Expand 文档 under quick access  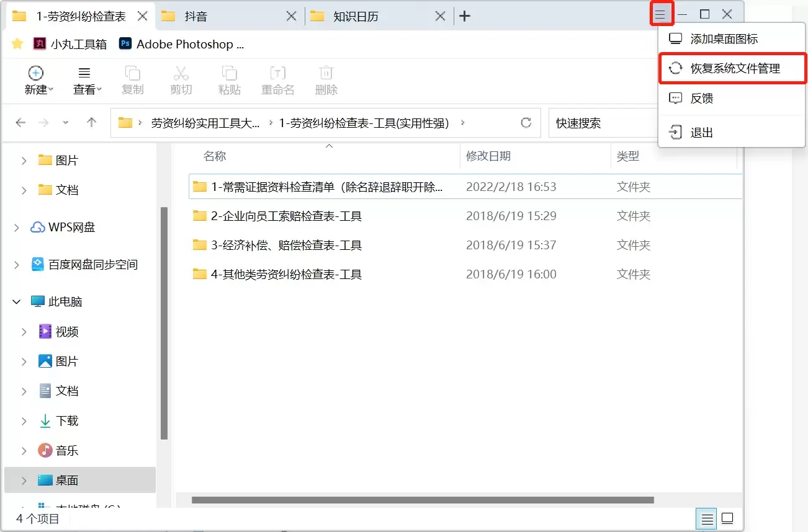24,190
